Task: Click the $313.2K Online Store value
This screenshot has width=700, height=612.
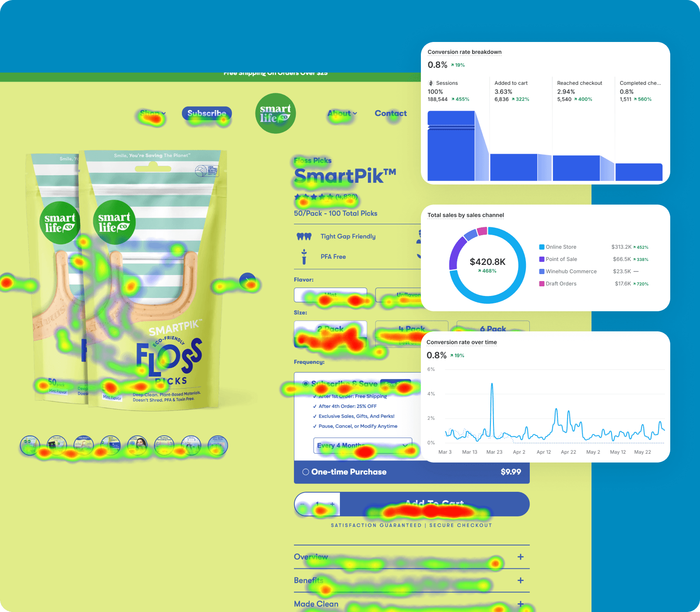Action: tap(621, 247)
